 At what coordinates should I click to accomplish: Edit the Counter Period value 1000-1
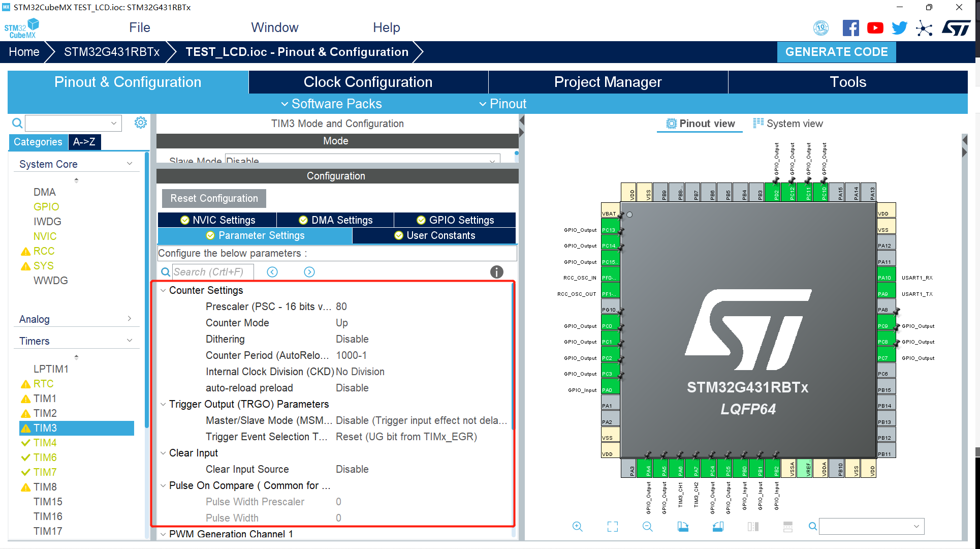[x=352, y=355]
